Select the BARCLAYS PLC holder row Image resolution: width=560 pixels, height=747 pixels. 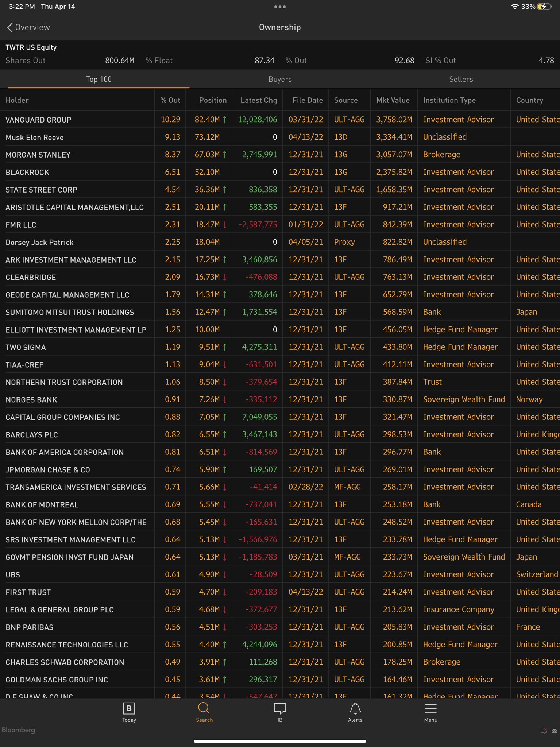280,435
